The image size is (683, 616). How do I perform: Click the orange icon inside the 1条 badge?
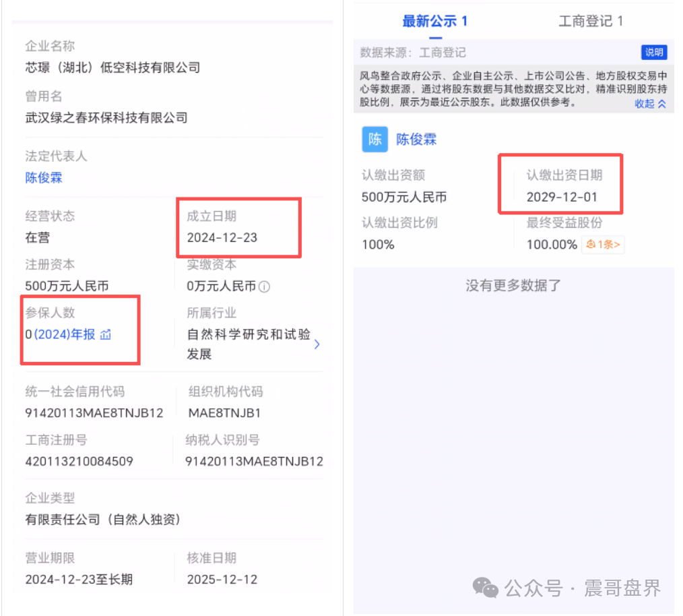point(589,245)
